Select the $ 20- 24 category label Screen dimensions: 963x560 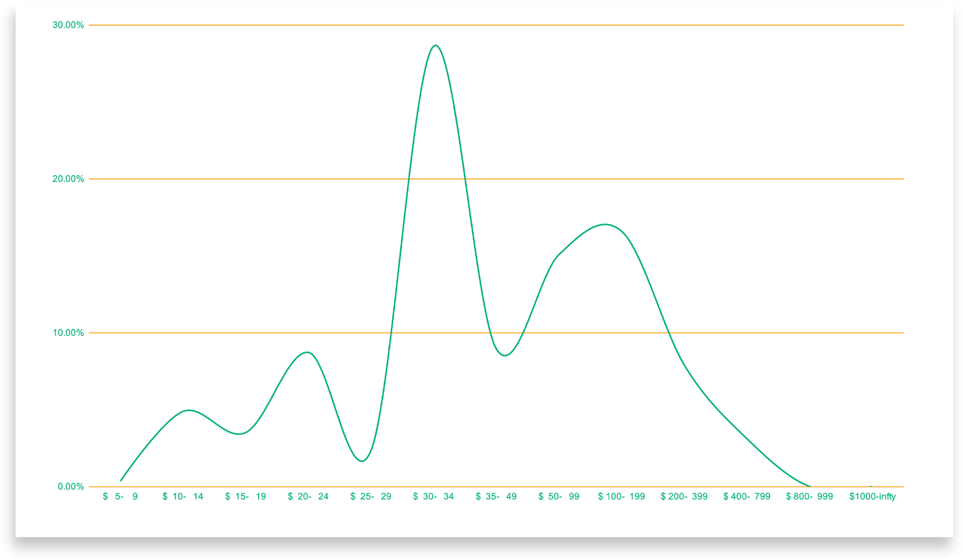tap(308, 497)
